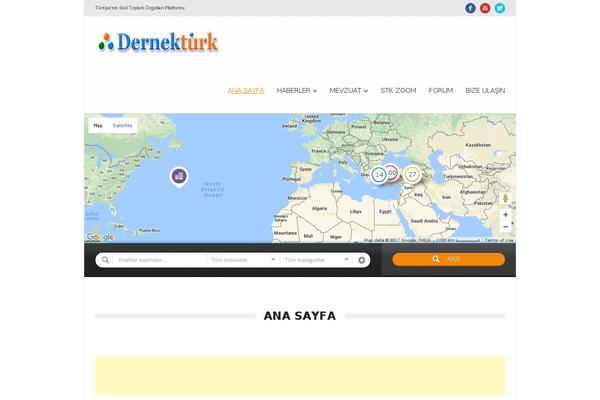Open the map Terms of Use link
This screenshot has width=600, height=400.
[499, 240]
